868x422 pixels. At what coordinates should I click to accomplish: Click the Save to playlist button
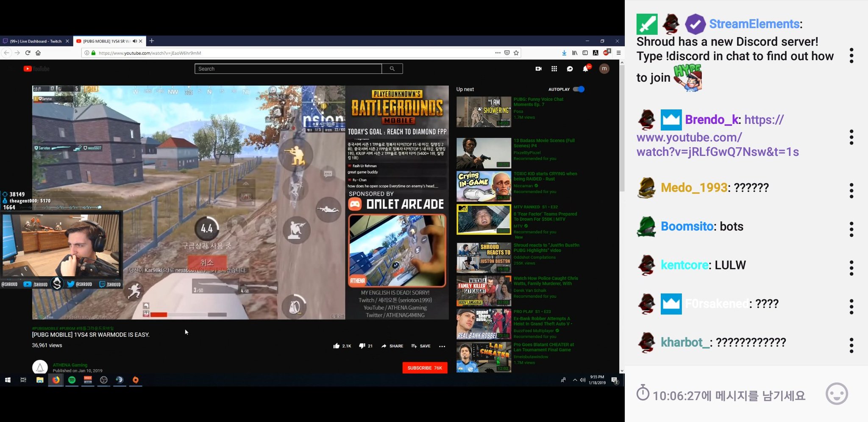[x=421, y=346]
